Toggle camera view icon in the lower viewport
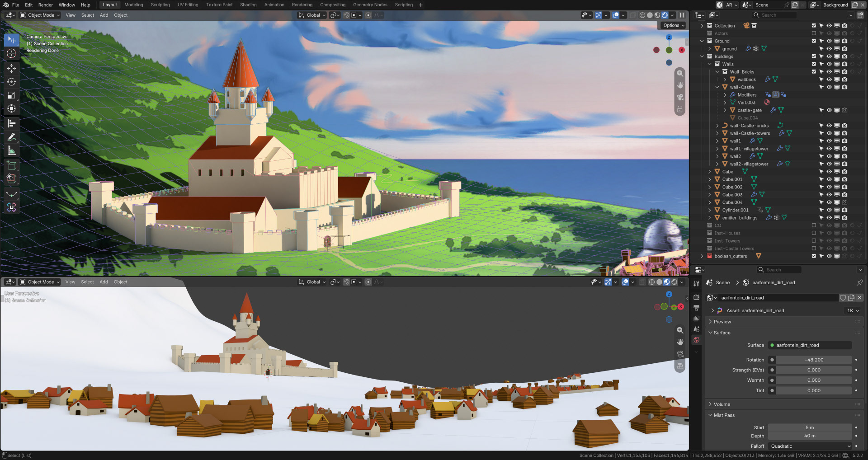 click(680, 354)
